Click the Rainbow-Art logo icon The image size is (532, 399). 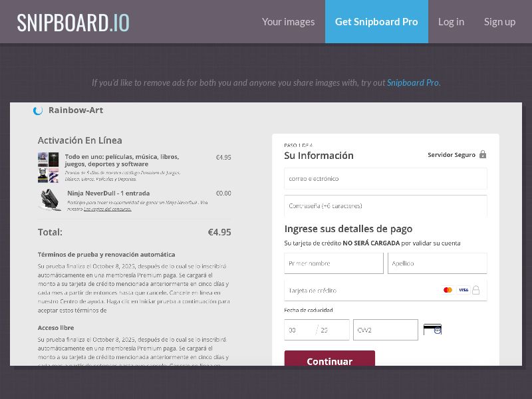pos(38,110)
